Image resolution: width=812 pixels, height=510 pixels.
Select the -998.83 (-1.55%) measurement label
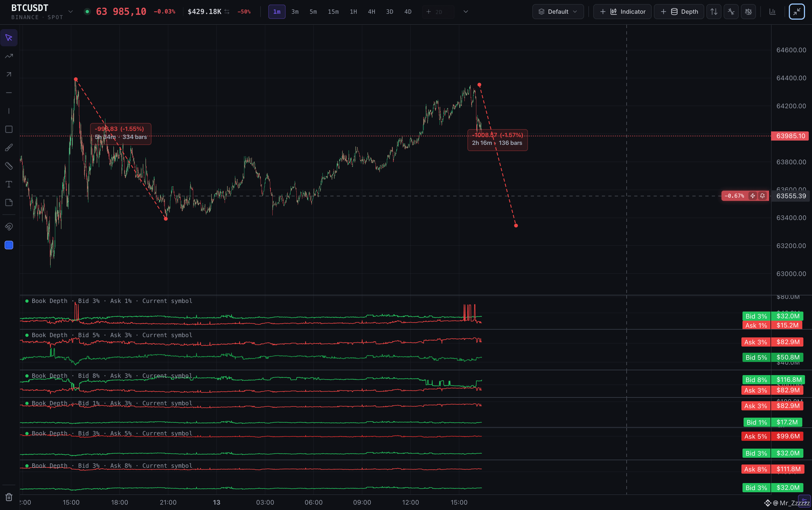point(121,134)
